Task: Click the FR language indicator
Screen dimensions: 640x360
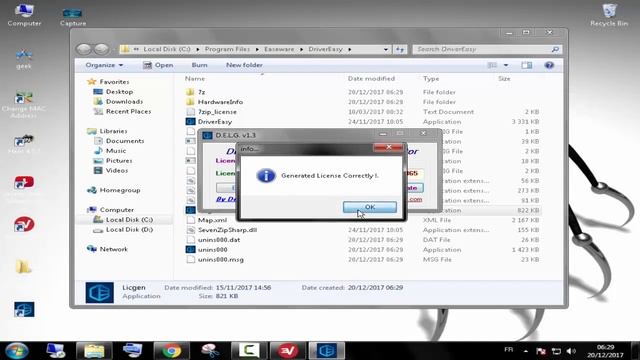Action: click(x=509, y=350)
